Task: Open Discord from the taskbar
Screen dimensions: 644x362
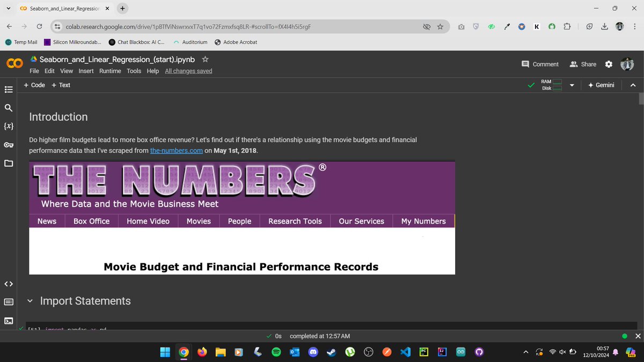Action: point(313,352)
